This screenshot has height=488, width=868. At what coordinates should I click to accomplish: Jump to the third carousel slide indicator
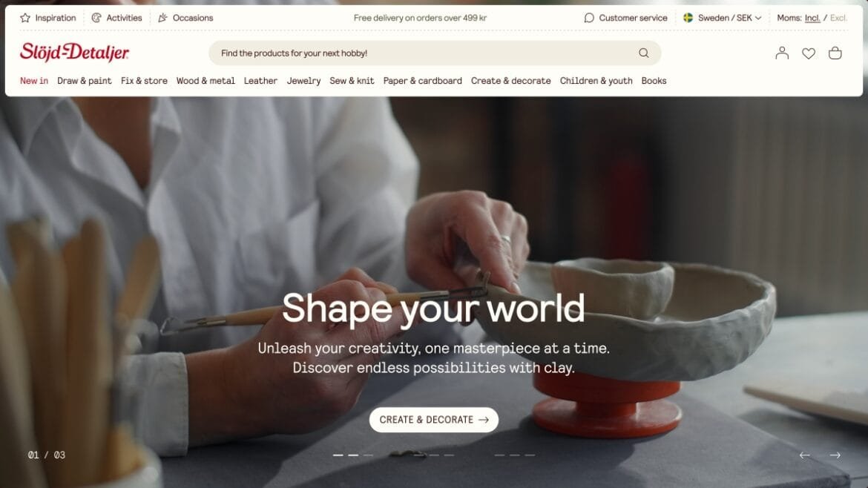[514, 455]
